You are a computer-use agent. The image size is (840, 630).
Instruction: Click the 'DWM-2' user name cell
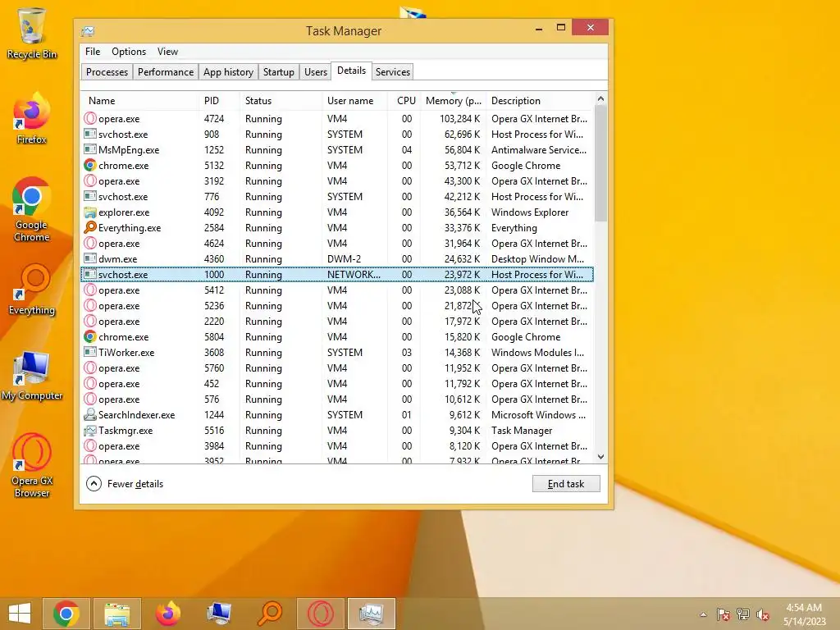point(344,258)
